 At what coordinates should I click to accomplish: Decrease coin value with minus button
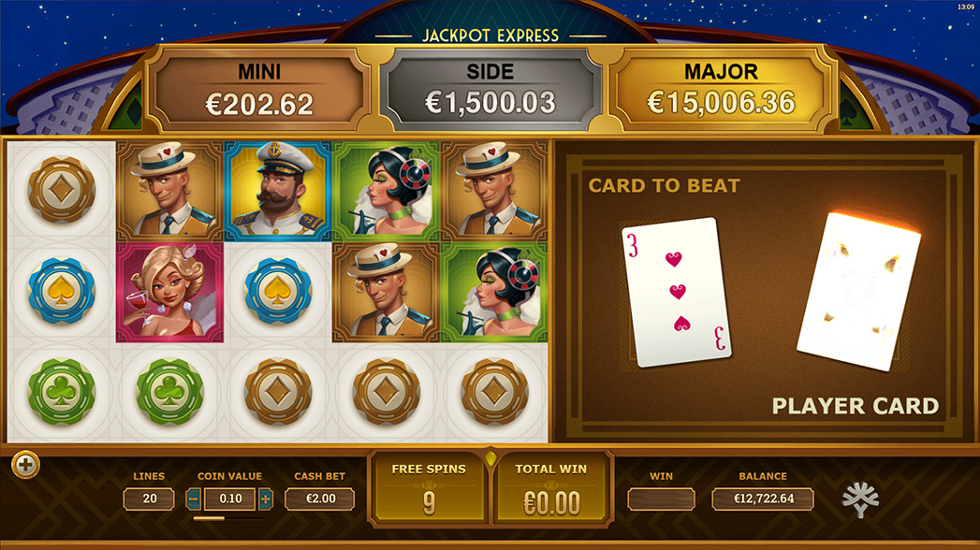coord(193,499)
